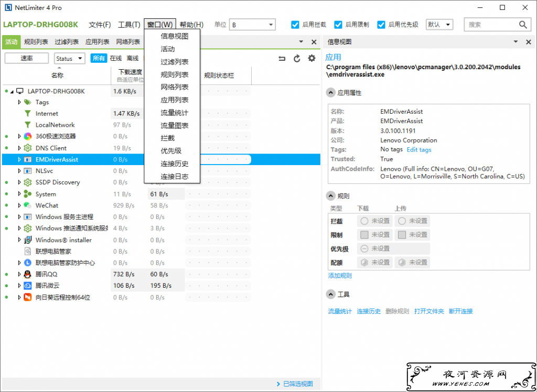Click the Windows 服务主进程 icon

click(28, 217)
